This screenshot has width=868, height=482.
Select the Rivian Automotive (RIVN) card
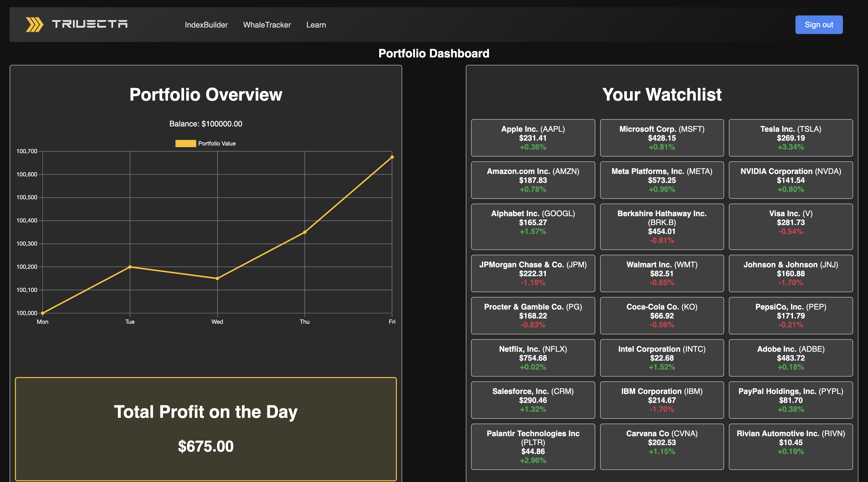click(791, 446)
